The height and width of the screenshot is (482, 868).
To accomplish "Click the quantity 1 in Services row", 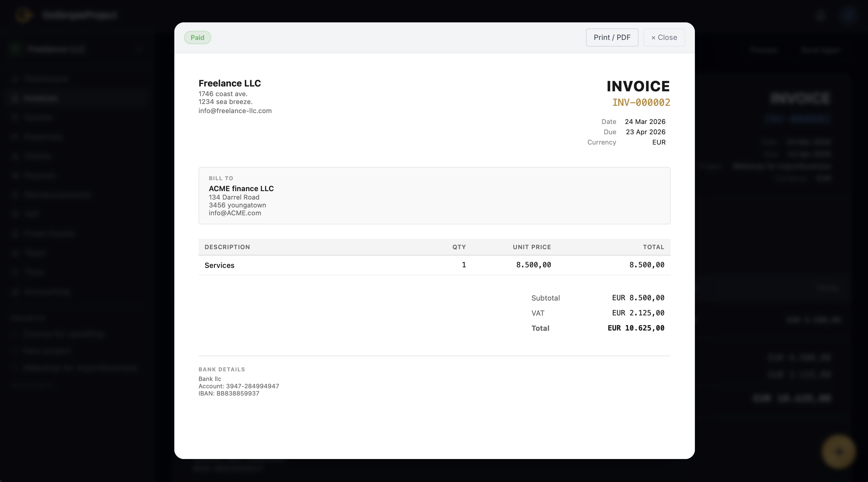I will coord(464,265).
